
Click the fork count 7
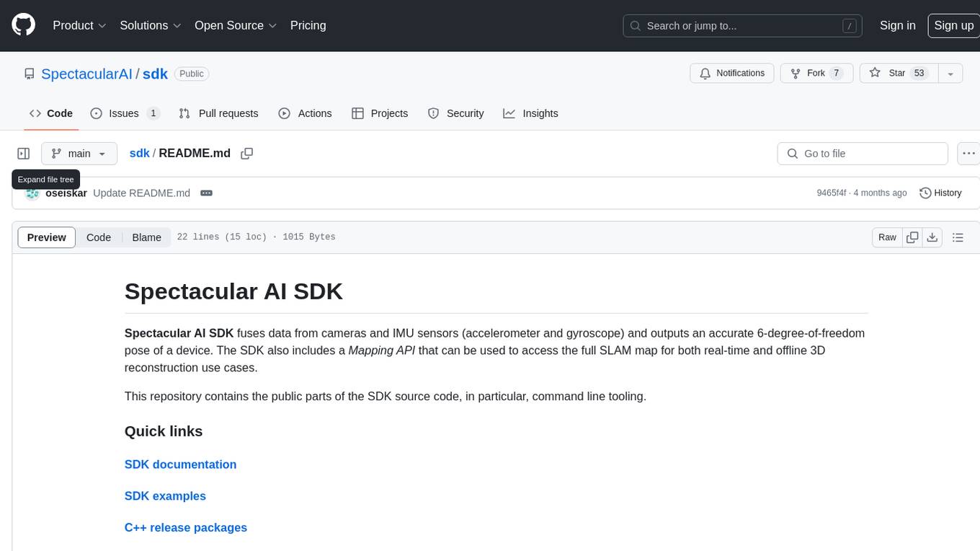(836, 73)
